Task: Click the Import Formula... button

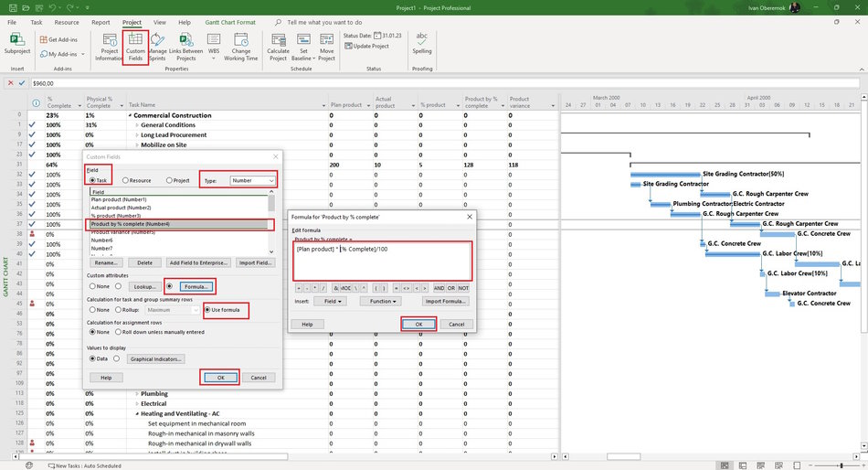Action: (445, 302)
